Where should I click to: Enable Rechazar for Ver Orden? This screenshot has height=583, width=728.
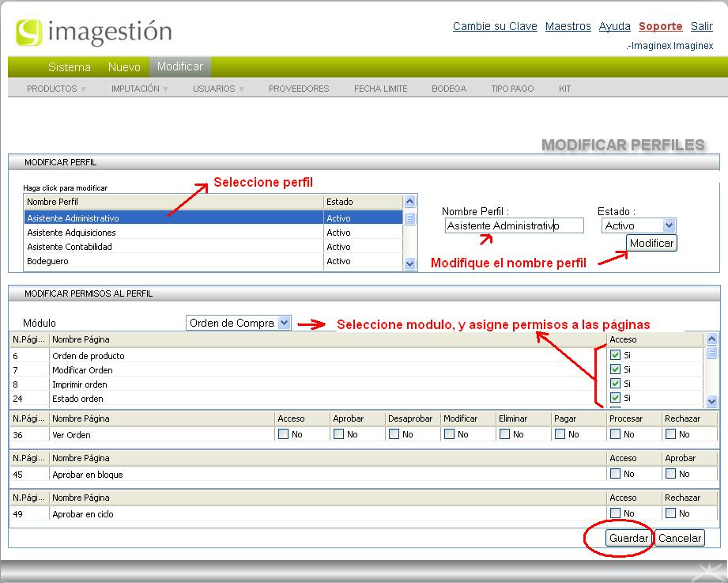point(670,433)
